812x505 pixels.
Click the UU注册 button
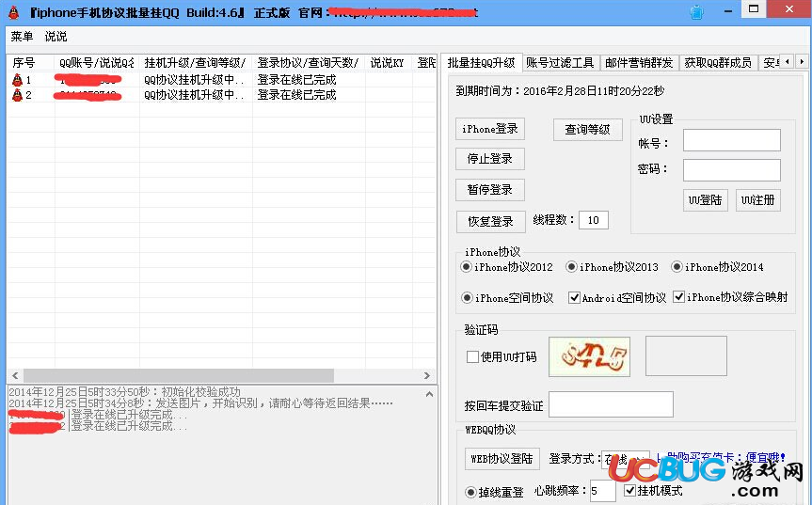pyautogui.click(x=757, y=200)
